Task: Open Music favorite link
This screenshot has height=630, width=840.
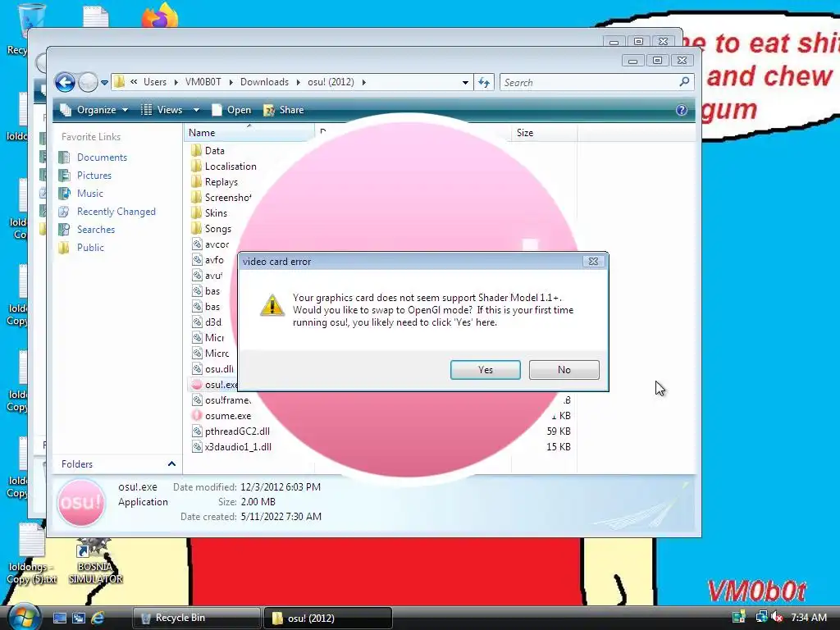Action: coord(90,194)
